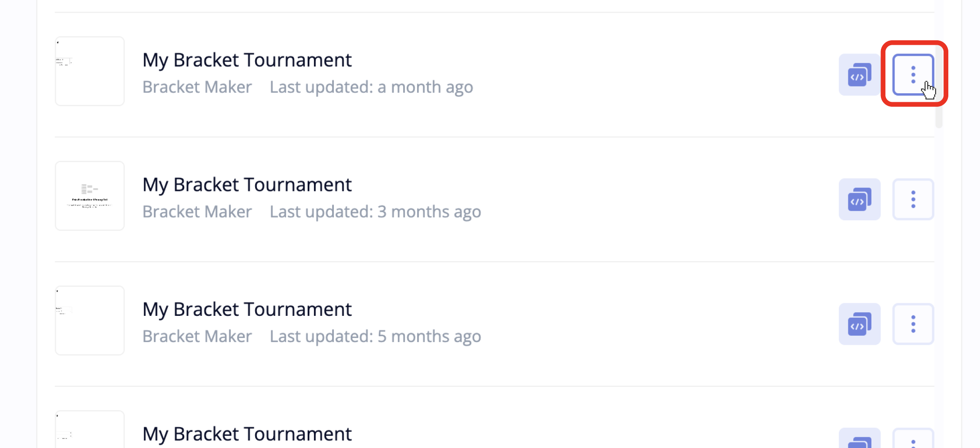
Task: Expand options for the second Bracket Maker entry
Action: (913, 200)
